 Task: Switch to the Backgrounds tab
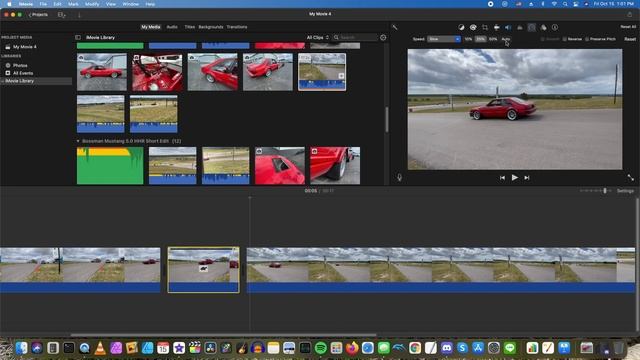point(211,27)
